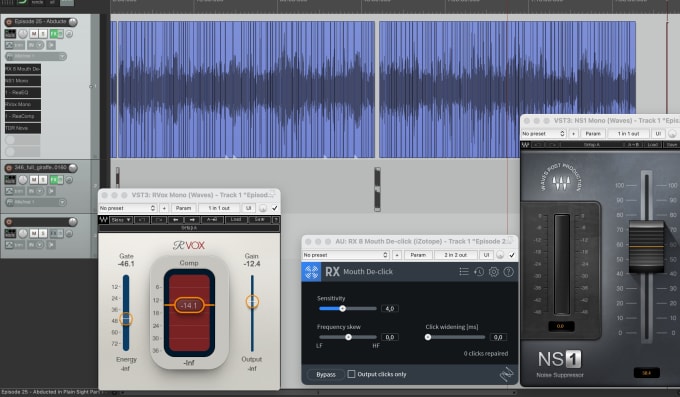Toggle FX on Episode 25 track
Viewport: 680px width, 397px height.
coord(53,33)
